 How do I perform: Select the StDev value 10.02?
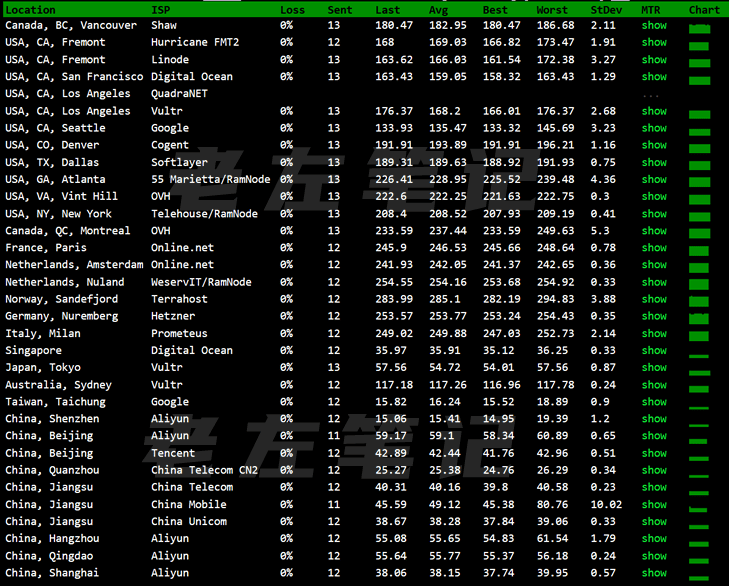pos(606,505)
